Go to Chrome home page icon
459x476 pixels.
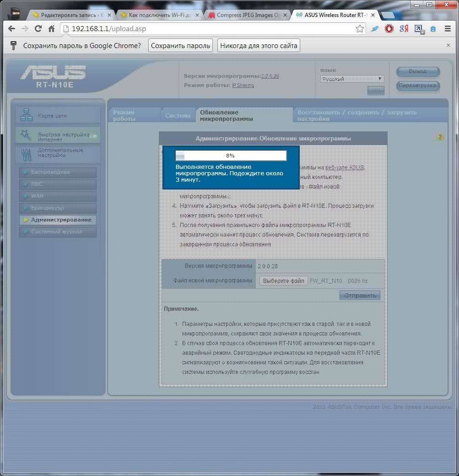pyautogui.click(x=51, y=29)
